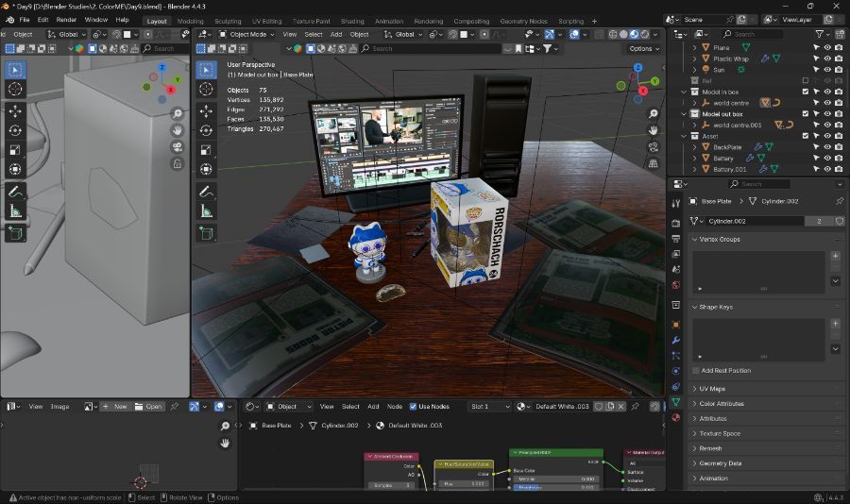Select the Cursor tool in main viewport toolbar

point(206,89)
